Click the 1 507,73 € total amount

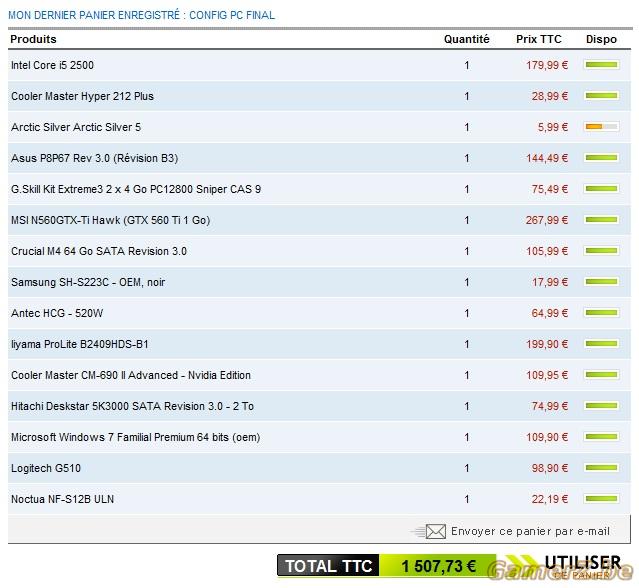point(438,566)
